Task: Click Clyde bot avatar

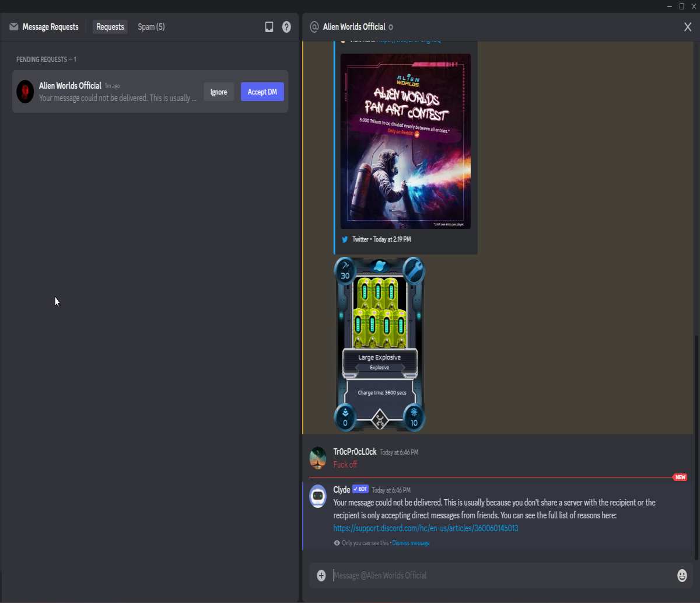Action: pyautogui.click(x=318, y=496)
